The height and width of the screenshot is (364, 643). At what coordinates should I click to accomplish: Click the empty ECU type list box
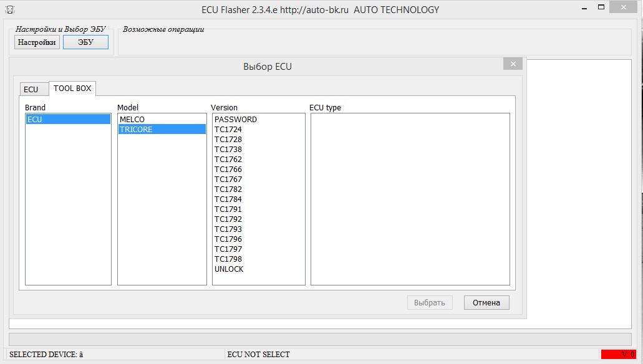pos(410,199)
